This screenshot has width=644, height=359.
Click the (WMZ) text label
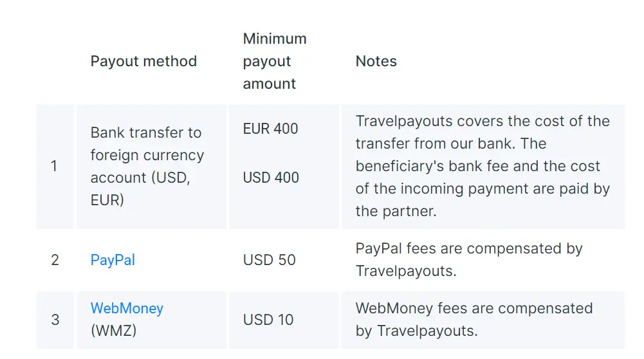tap(113, 331)
